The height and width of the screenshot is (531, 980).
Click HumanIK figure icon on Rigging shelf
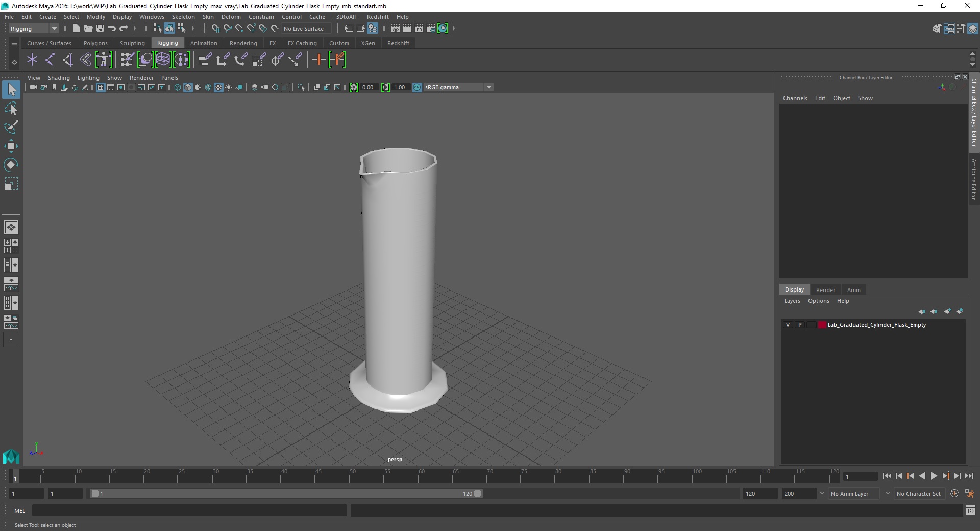[104, 60]
